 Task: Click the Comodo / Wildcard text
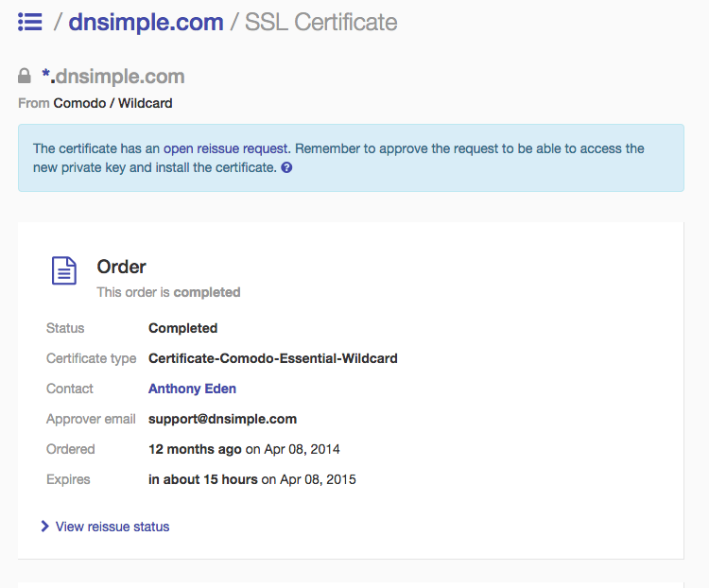click(x=112, y=103)
